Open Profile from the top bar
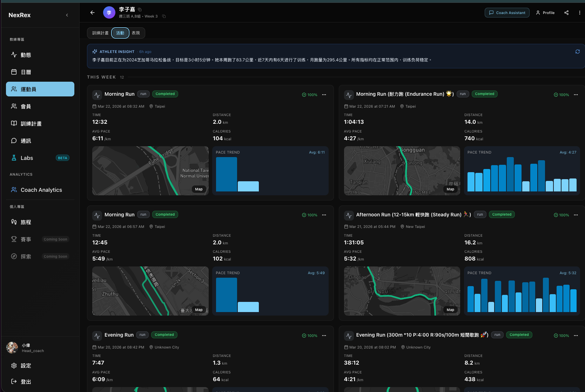The width and height of the screenshot is (585, 392). click(x=545, y=13)
